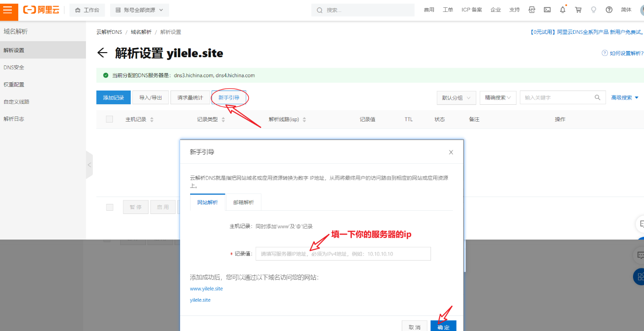The height and width of the screenshot is (331, 644).
Task: Click the 新手引导 button
Action: tap(229, 97)
